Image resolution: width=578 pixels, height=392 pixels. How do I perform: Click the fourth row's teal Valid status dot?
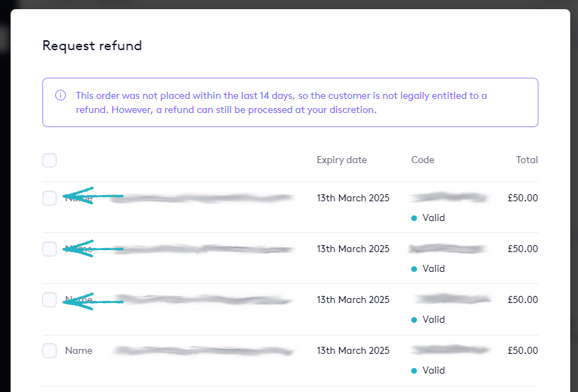pyautogui.click(x=414, y=371)
